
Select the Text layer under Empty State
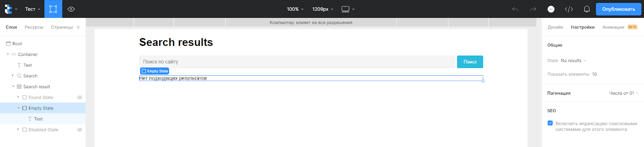(x=43, y=119)
